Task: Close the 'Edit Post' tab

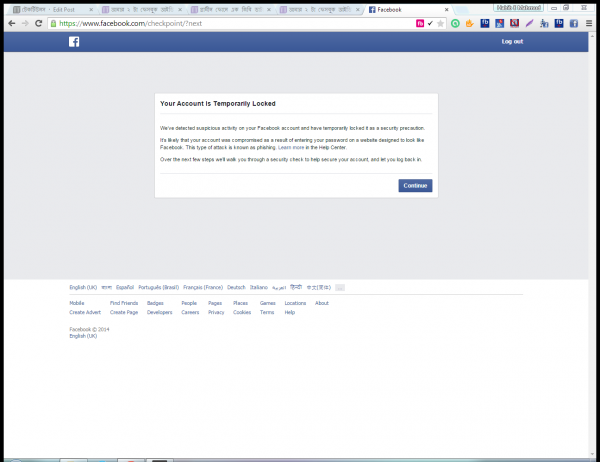Action: pyautogui.click(x=91, y=10)
